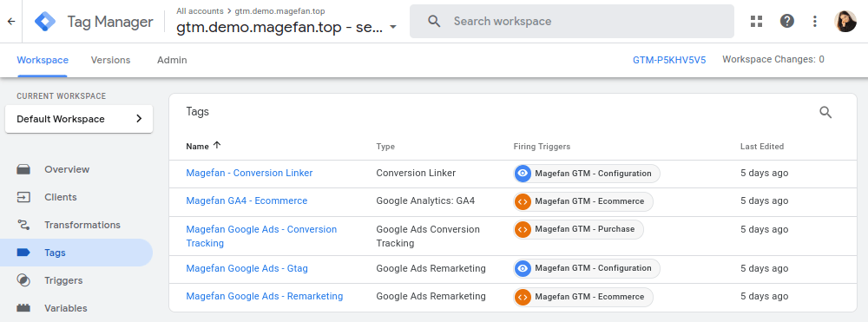Click the Triggers sidebar icon

pos(23,280)
